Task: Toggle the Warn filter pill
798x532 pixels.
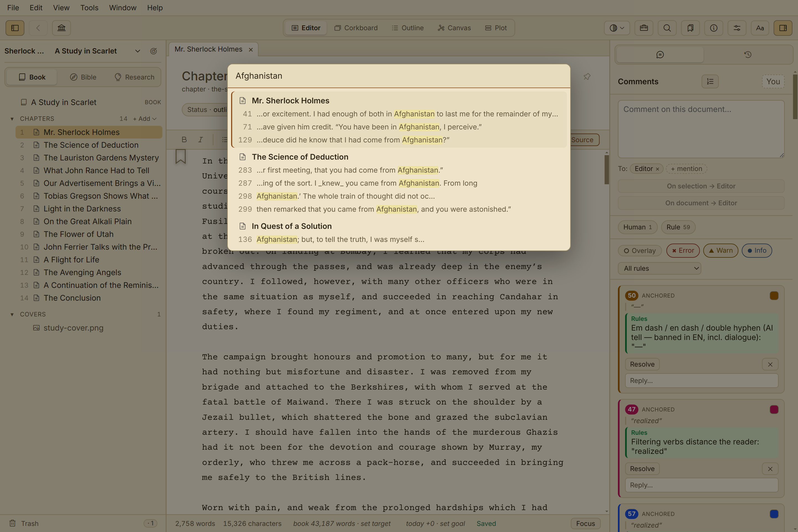Action: [x=721, y=250]
